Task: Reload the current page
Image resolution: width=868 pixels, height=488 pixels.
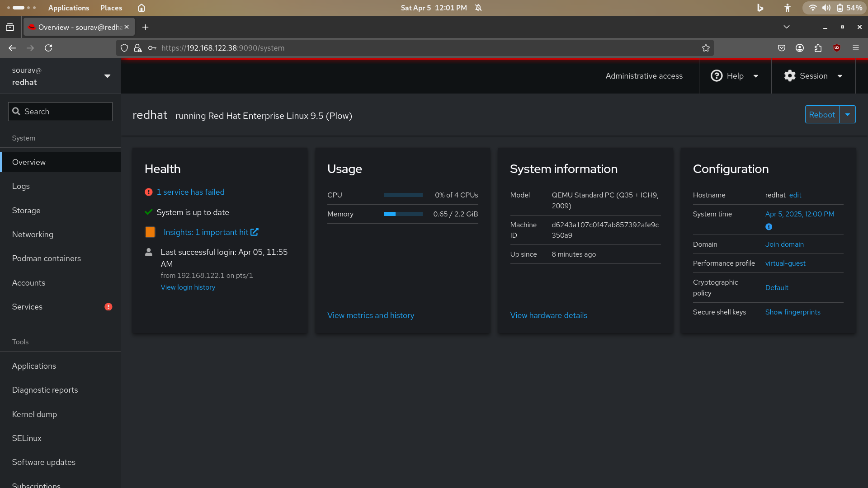Action: 48,48
